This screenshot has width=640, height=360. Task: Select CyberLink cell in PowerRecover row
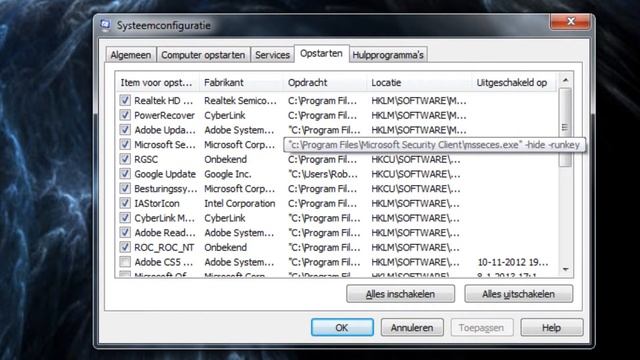pos(225,115)
